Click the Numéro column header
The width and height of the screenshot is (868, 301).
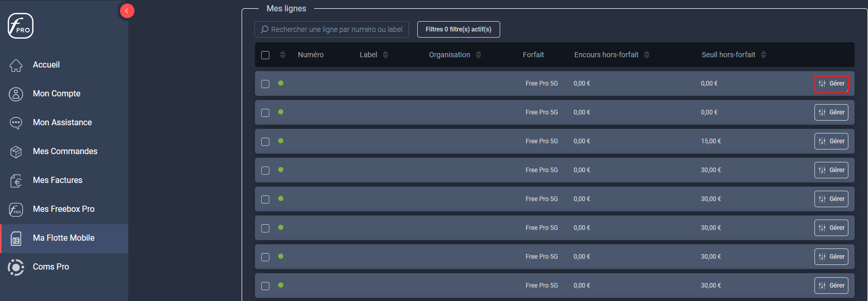[311, 55]
